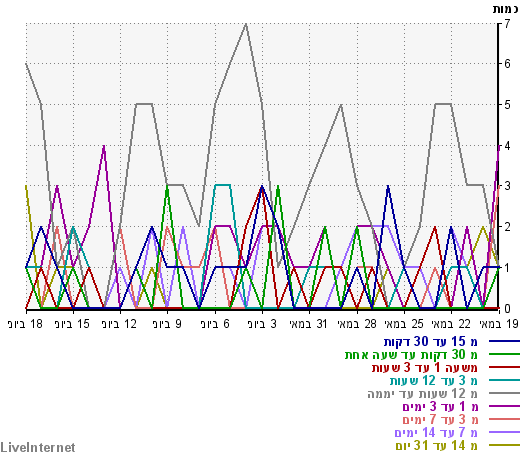Click the green legend line swatch
This screenshot has width=520, height=457.
pyautogui.click(x=504, y=355)
